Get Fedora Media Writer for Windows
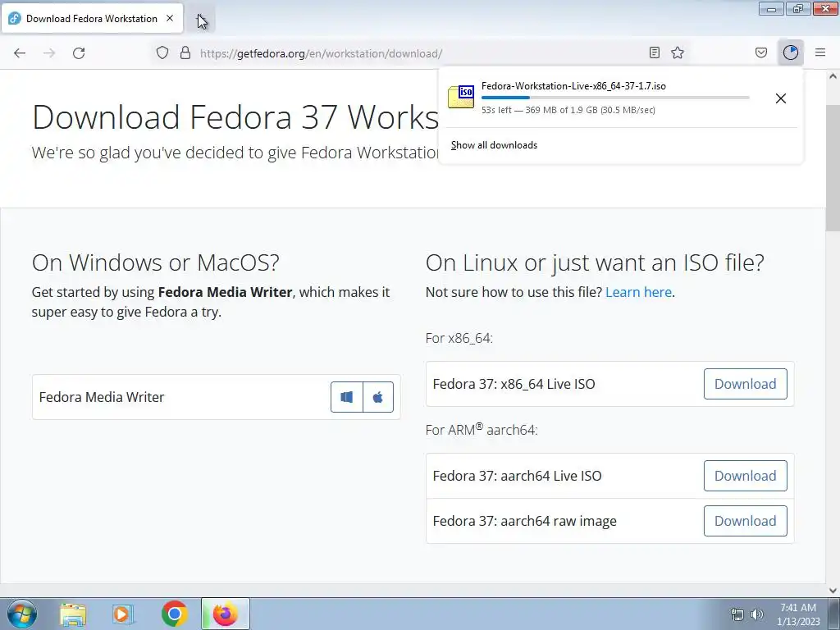Viewport: 840px width, 630px height. click(x=347, y=397)
